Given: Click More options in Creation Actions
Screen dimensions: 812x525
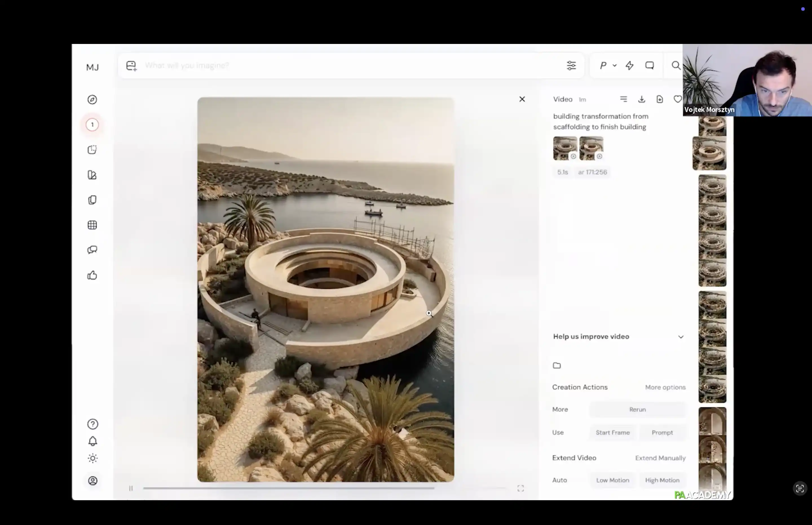Looking at the screenshot, I should [665, 387].
